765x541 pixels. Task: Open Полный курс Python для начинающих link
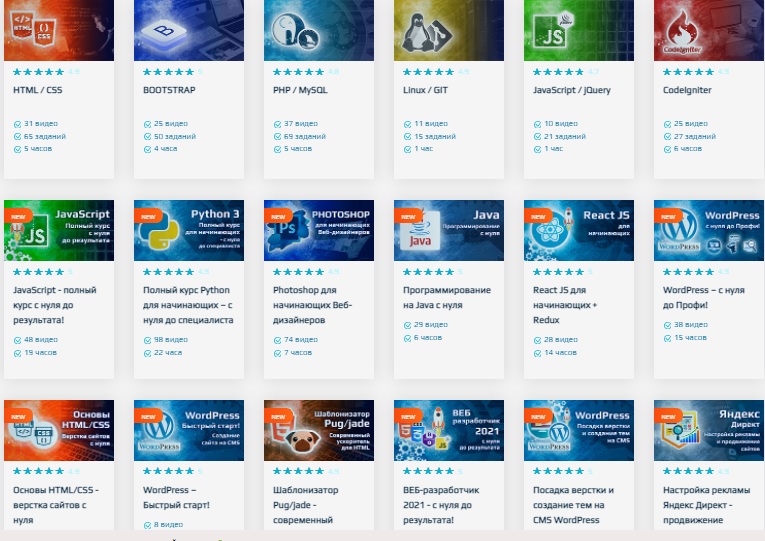188,305
